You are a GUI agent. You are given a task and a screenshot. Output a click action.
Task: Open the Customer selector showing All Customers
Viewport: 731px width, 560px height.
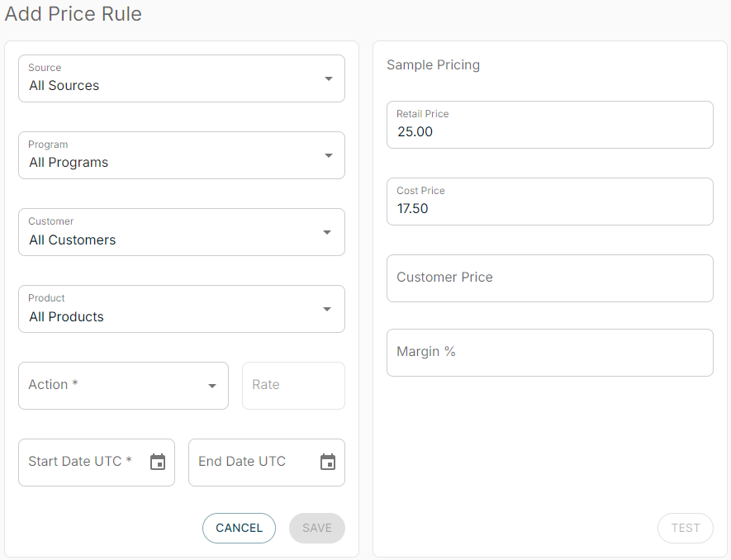[165, 232]
